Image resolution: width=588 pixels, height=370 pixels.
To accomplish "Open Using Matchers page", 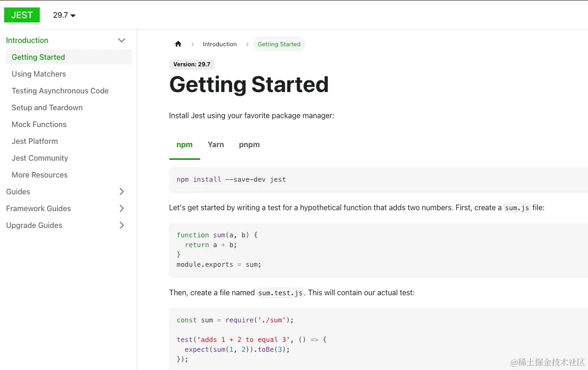I will pos(39,74).
